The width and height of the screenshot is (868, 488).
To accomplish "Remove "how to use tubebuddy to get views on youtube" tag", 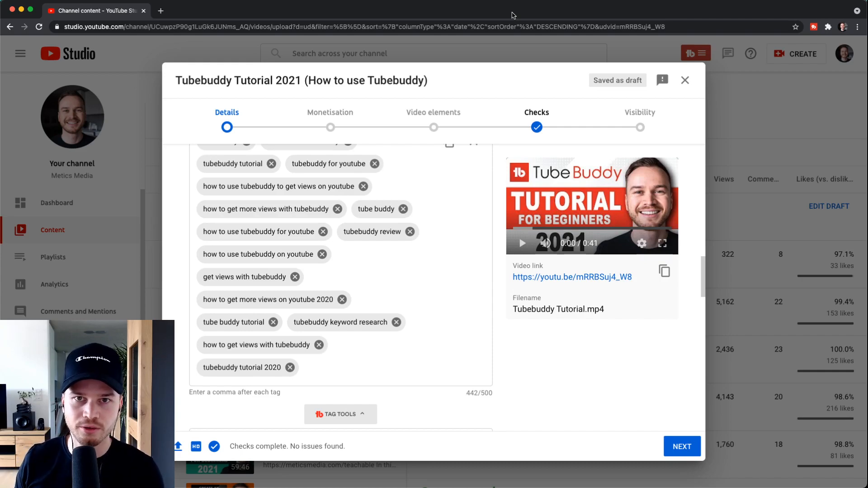I will (x=363, y=186).
